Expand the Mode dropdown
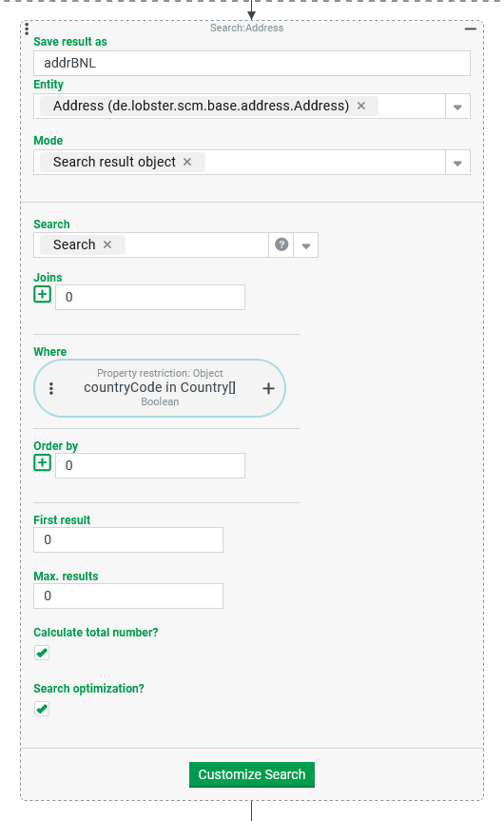Image resolution: width=504 pixels, height=821 pixels. pos(457,163)
